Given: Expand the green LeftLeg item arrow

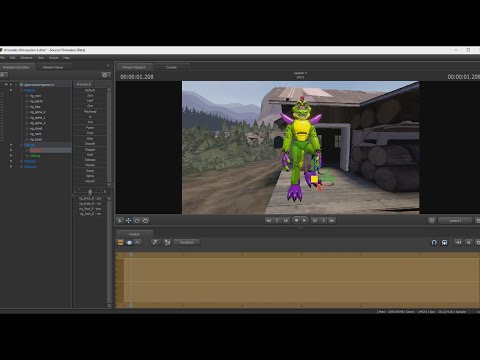Looking at the screenshot, I should coord(11,156).
